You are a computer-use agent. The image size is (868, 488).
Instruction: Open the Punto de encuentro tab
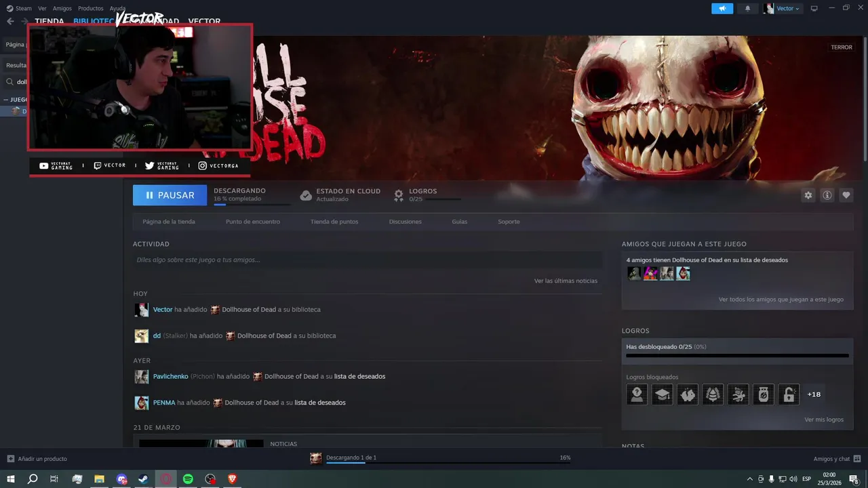pyautogui.click(x=252, y=222)
